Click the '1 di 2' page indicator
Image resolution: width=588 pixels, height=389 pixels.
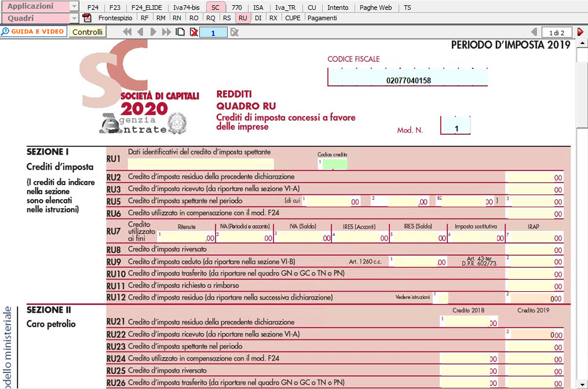pos(557,32)
